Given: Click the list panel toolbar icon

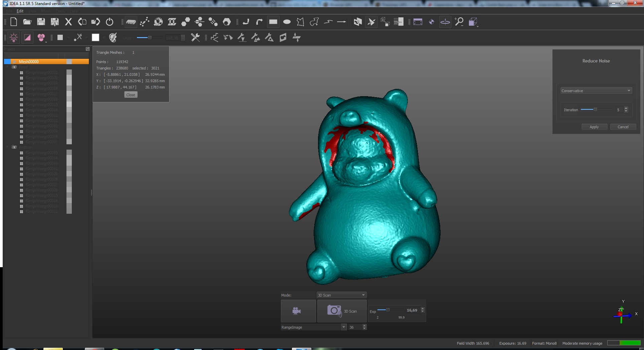Looking at the screenshot, I should pyautogui.click(x=398, y=22).
